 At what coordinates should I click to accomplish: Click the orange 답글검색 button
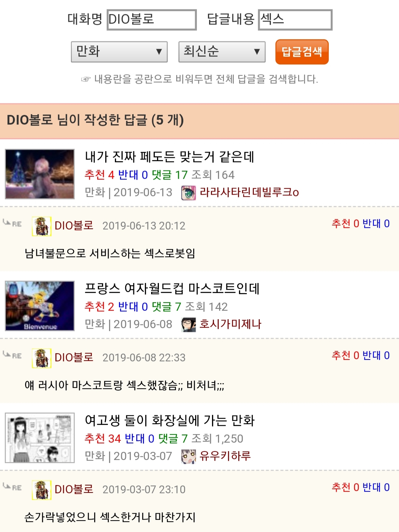click(x=302, y=52)
